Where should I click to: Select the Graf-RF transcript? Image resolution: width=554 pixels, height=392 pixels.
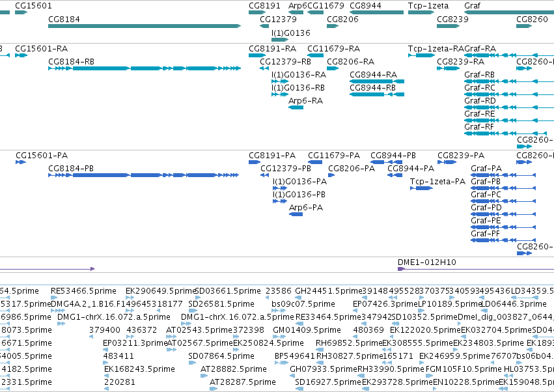506,133
